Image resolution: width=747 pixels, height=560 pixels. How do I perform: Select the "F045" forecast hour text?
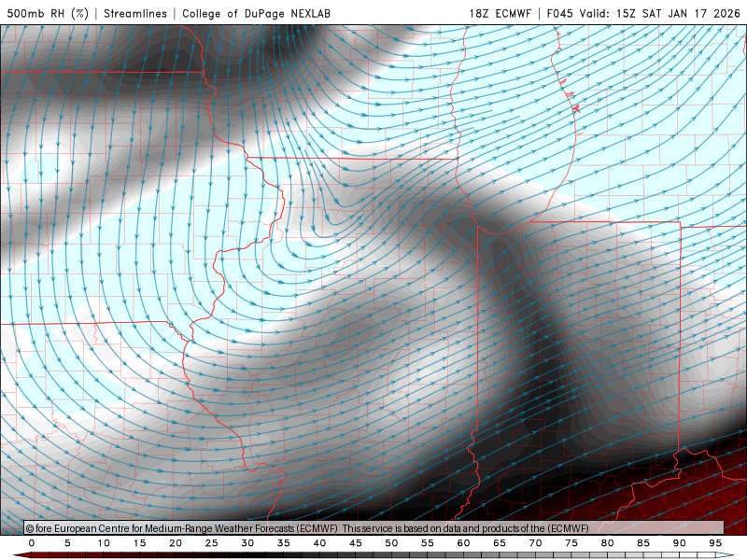tap(559, 13)
